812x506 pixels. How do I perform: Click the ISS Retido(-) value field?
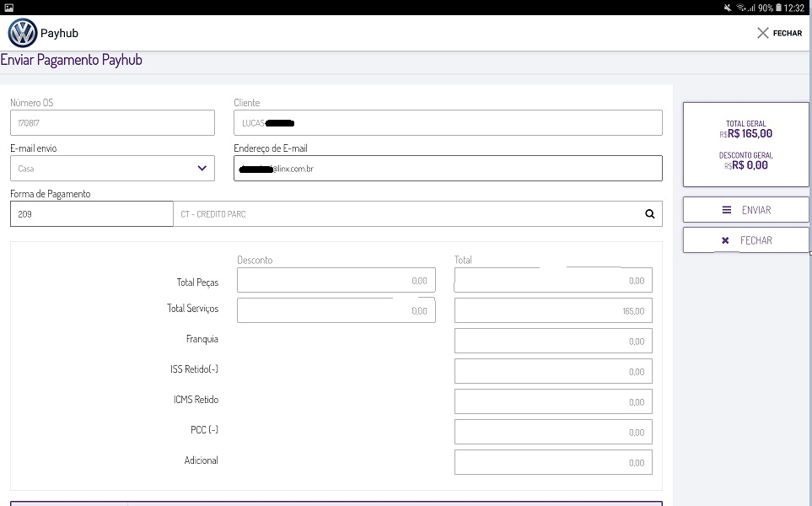pyautogui.click(x=553, y=371)
